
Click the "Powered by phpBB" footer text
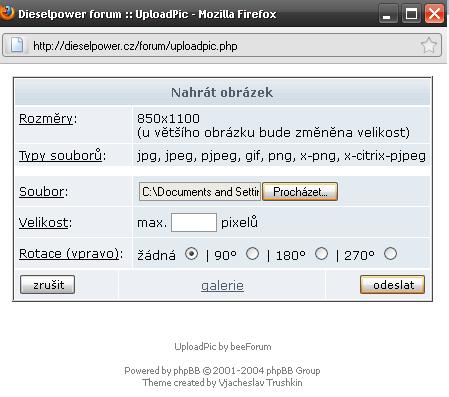(222, 371)
